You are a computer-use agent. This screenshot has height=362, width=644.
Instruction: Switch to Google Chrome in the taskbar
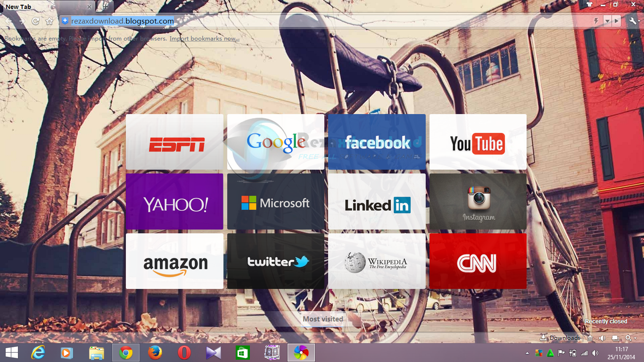click(x=125, y=353)
